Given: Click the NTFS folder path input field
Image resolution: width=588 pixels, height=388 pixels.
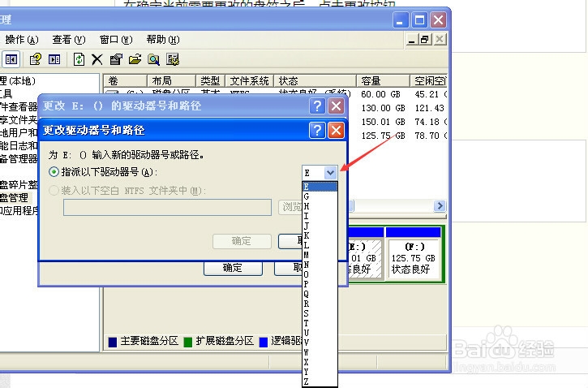Looking at the screenshot, I should coord(167,208).
